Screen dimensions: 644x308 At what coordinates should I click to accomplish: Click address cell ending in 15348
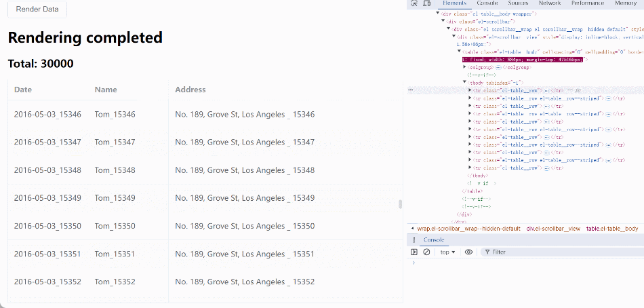(x=245, y=170)
